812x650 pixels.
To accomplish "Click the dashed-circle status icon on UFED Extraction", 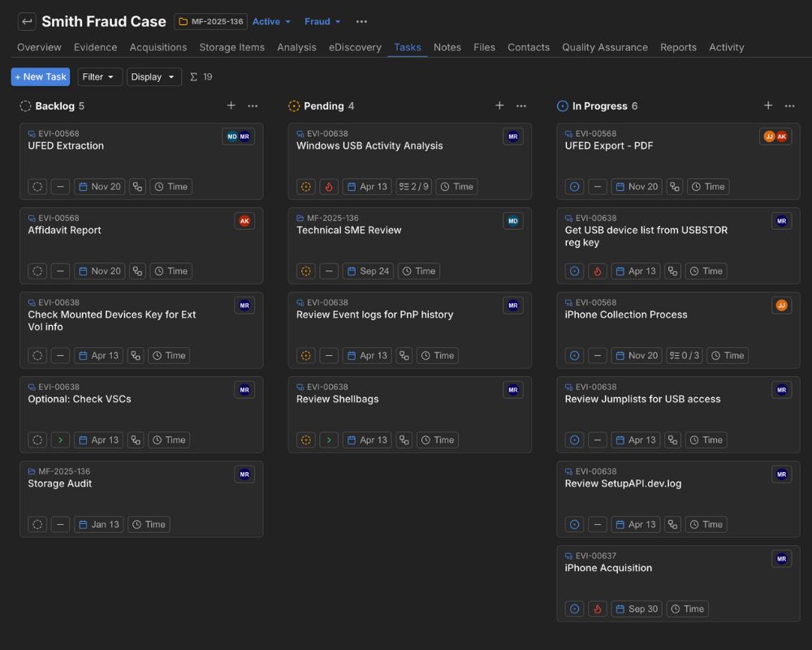I will tap(37, 186).
